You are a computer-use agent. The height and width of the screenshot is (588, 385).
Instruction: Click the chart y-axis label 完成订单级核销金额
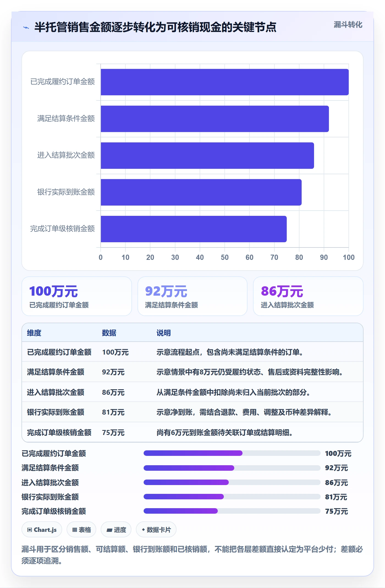click(x=62, y=228)
